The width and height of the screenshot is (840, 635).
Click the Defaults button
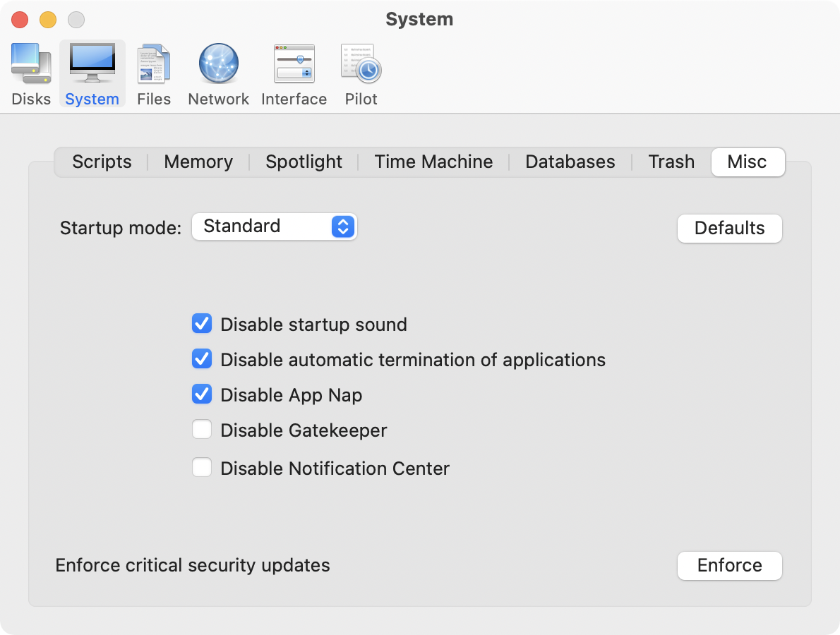coord(729,228)
